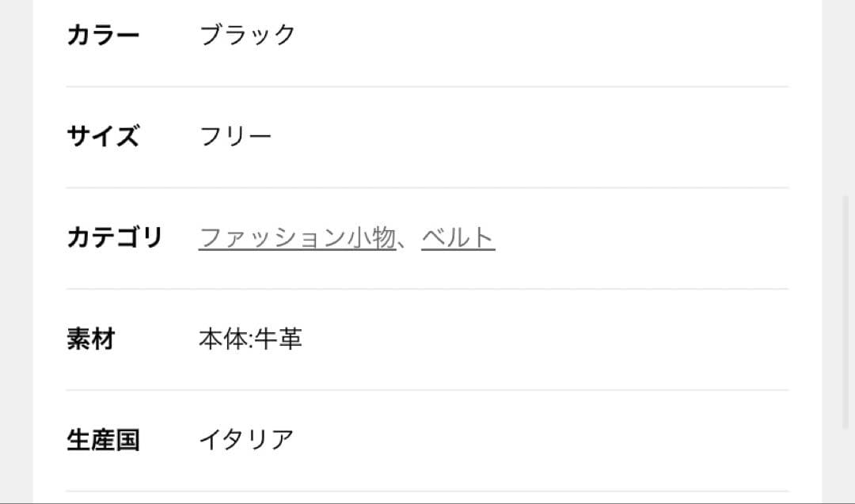Click the divider line below カラー row
Viewport: 855px width, 504px height.
point(427,86)
